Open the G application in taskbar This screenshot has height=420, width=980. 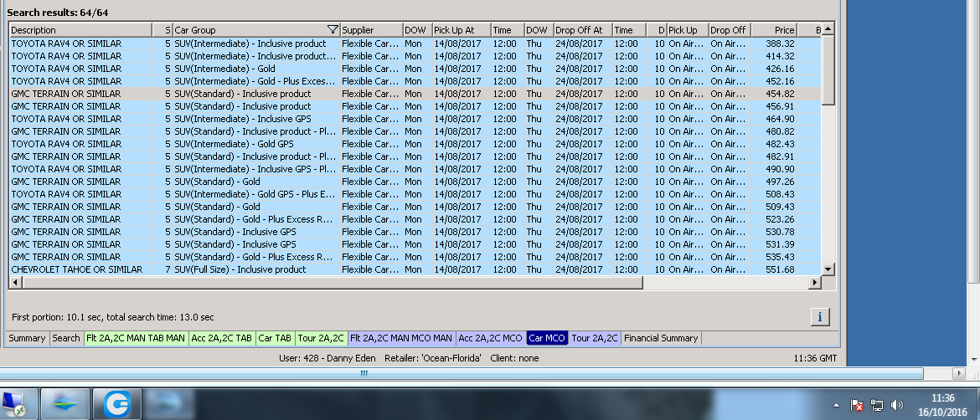coord(117,404)
